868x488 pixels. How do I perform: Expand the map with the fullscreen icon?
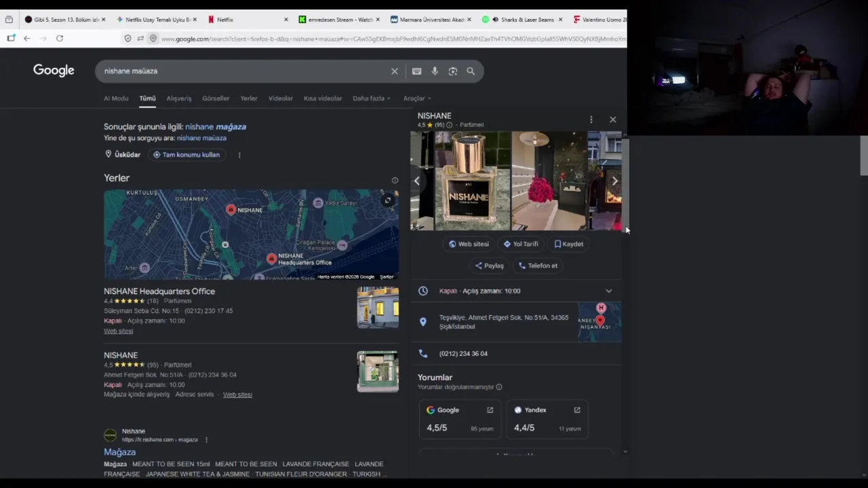point(388,201)
